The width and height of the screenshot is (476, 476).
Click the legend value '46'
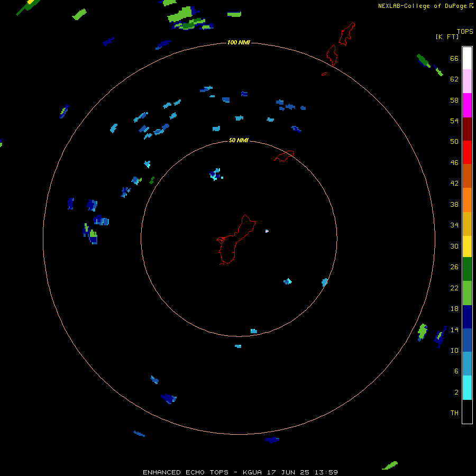(x=454, y=162)
